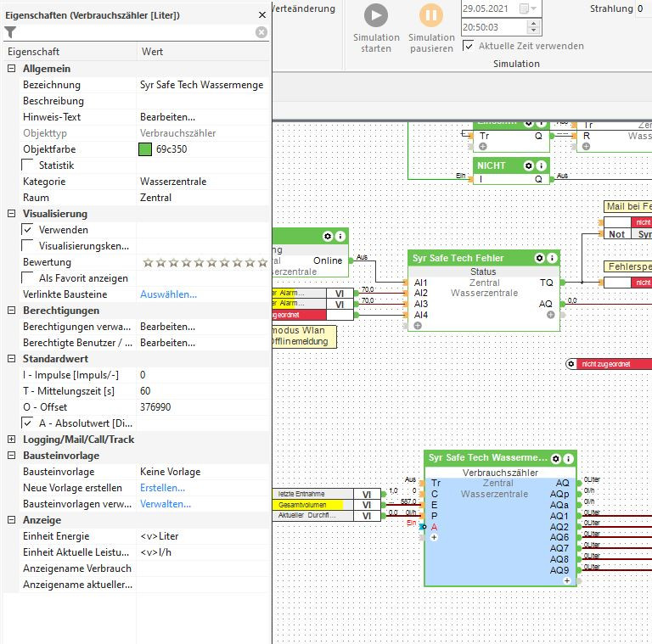The width and height of the screenshot is (652, 644).
Task: Expand the Logging/Mail/Call/Track section
Action: [12, 440]
